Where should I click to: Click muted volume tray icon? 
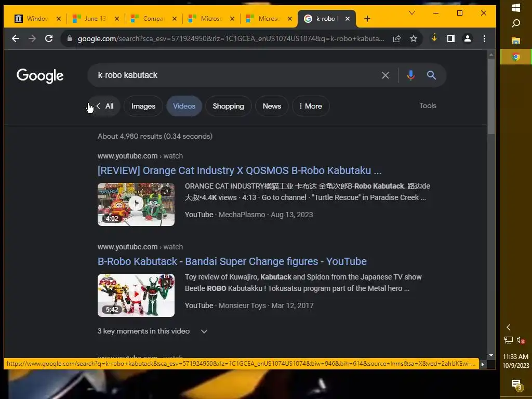pos(521,340)
